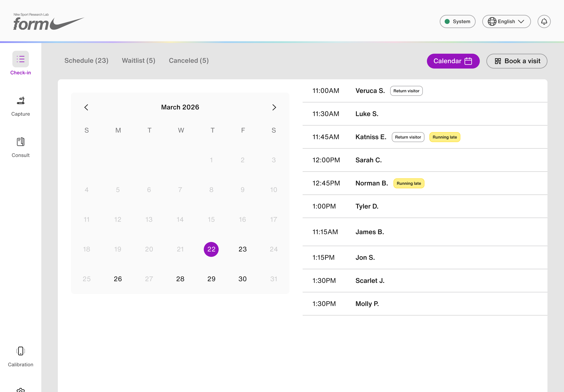Open Norman B. 12:45PM appointment
Screen dimensions: 564x392
pos(425,183)
